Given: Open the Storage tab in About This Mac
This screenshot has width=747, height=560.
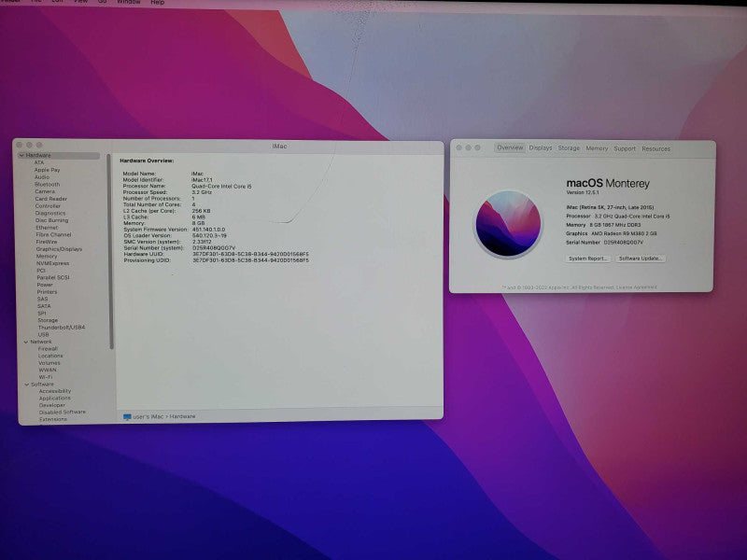Looking at the screenshot, I should (x=569, y=148).
